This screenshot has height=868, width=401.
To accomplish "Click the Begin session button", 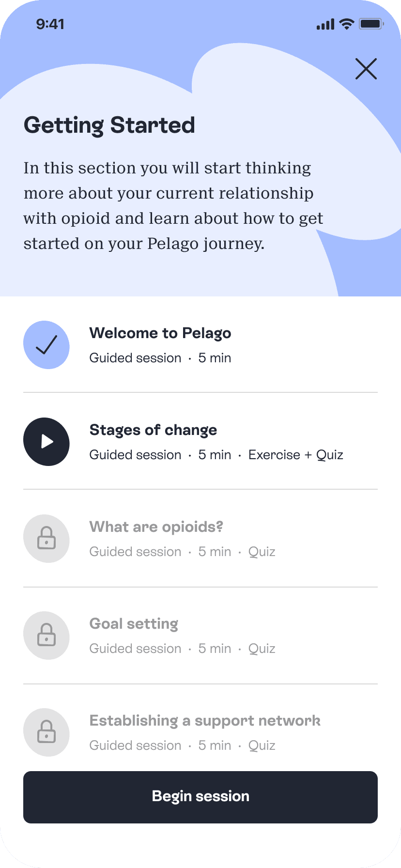I will coord(200,797).
